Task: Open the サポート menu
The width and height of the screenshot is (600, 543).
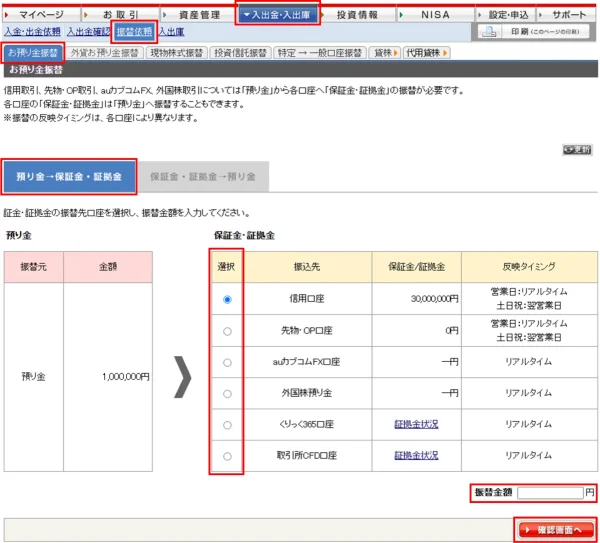Action: 566,15
